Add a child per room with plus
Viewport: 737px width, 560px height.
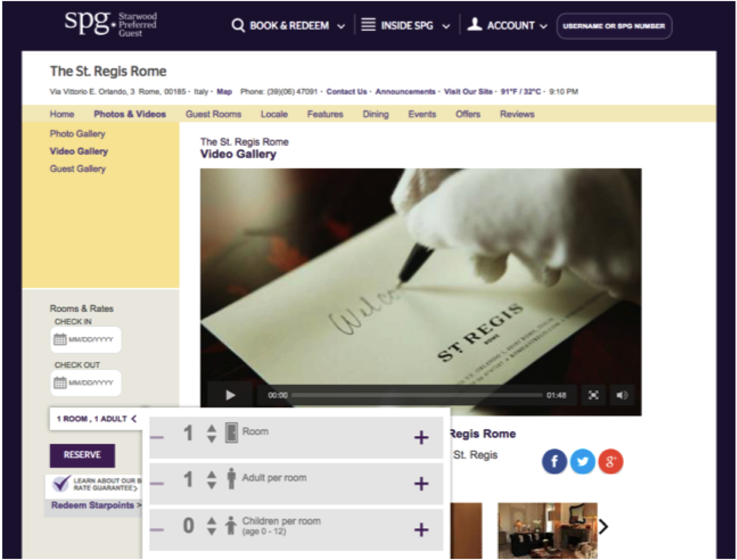coord(421,529)
